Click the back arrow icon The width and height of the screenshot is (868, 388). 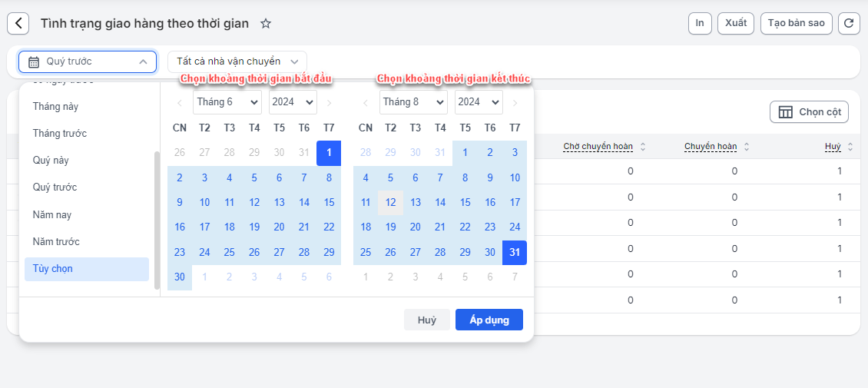click(x=18, y=24)
